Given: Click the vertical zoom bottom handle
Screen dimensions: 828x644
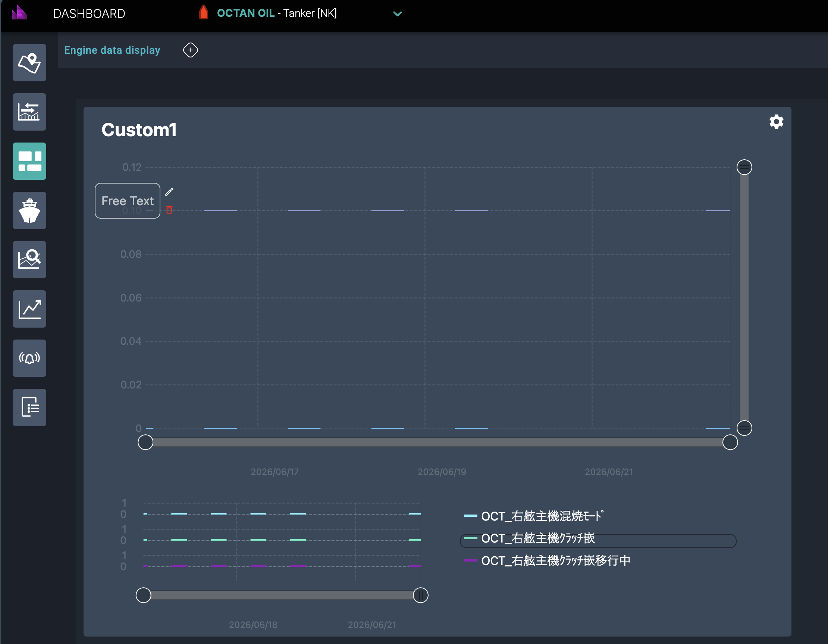Looking at the screenshot, I should 744,428.
